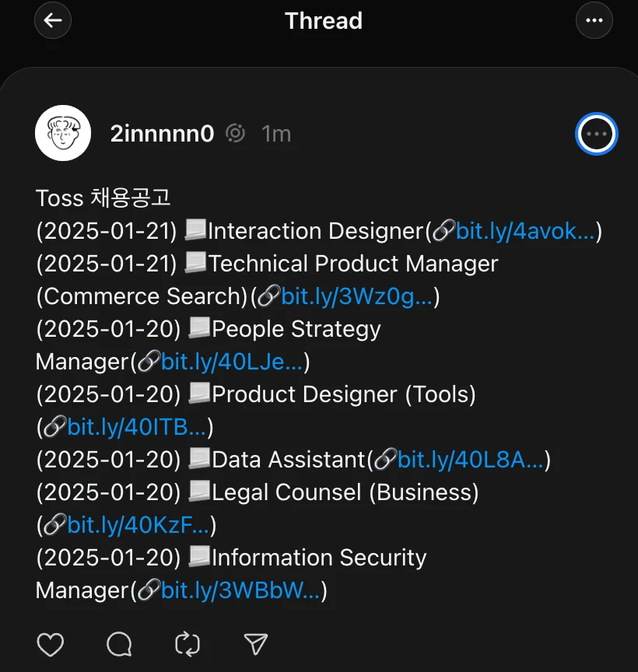Open the bit.ly/3Wz0g Technical Product Manager link
This screenshot has width=638, height=672.
(x=356, y=296)
